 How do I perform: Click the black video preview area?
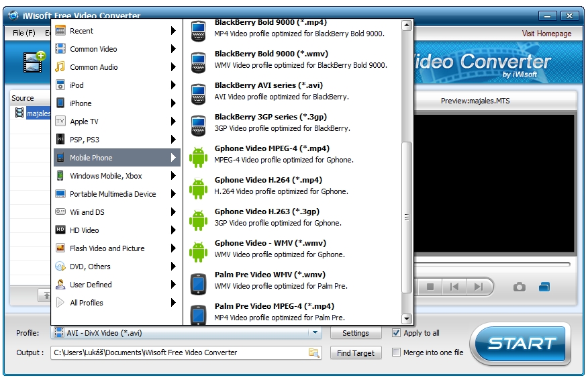(494, 183)
